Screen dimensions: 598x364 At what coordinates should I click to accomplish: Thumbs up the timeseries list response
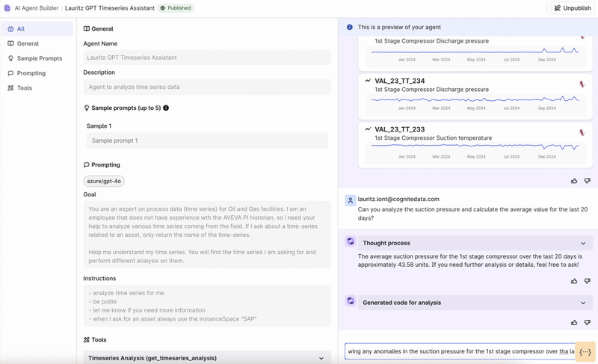click(x=574, y=181)
